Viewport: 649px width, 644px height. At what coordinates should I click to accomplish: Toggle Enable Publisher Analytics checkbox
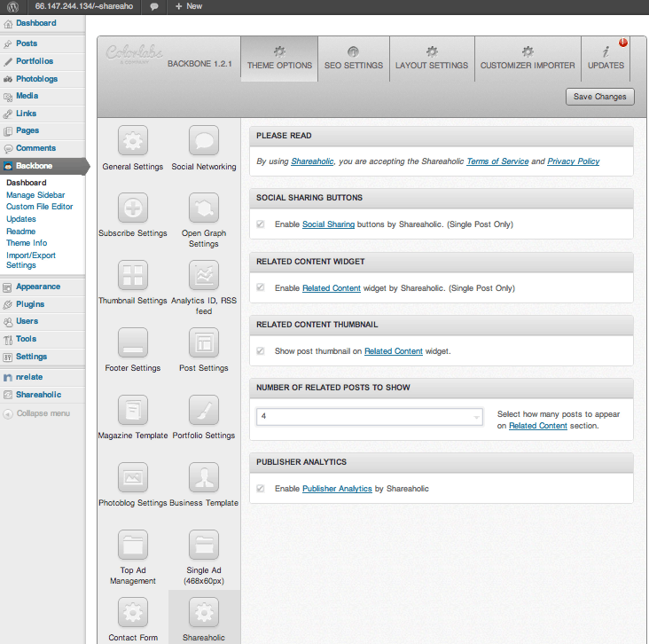[261, 488]
